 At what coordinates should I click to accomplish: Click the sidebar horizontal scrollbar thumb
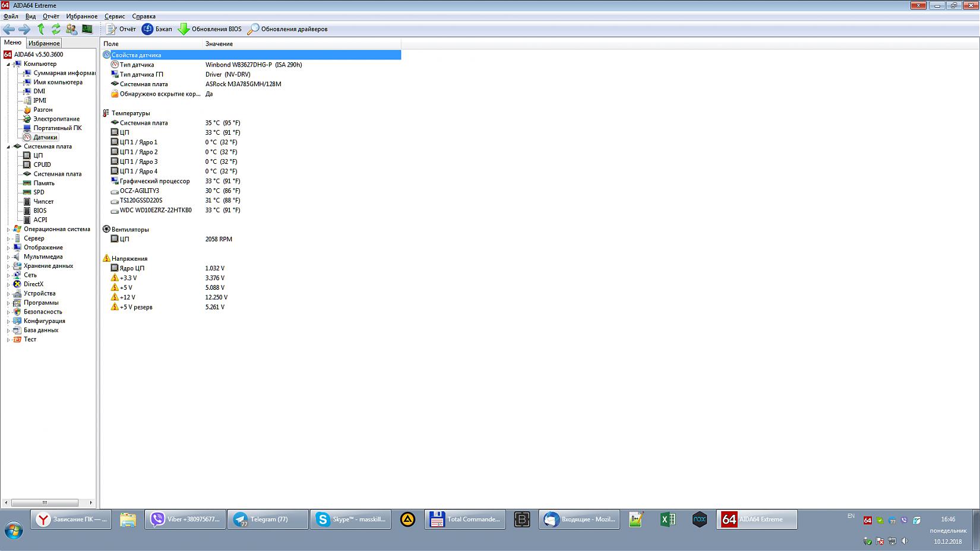[45, 502]
